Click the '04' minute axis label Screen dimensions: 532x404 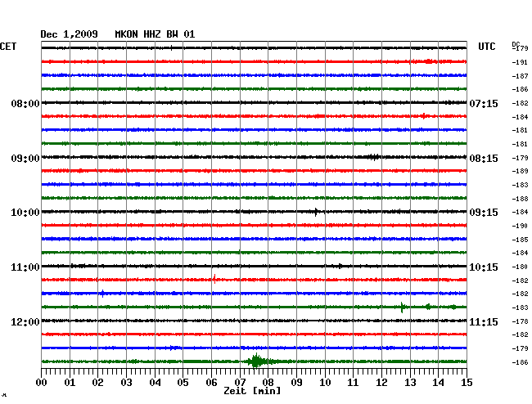click(155, 383)
